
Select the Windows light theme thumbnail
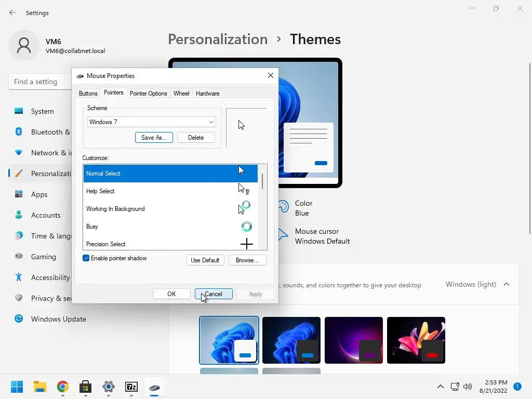click(x=229, y=340)
